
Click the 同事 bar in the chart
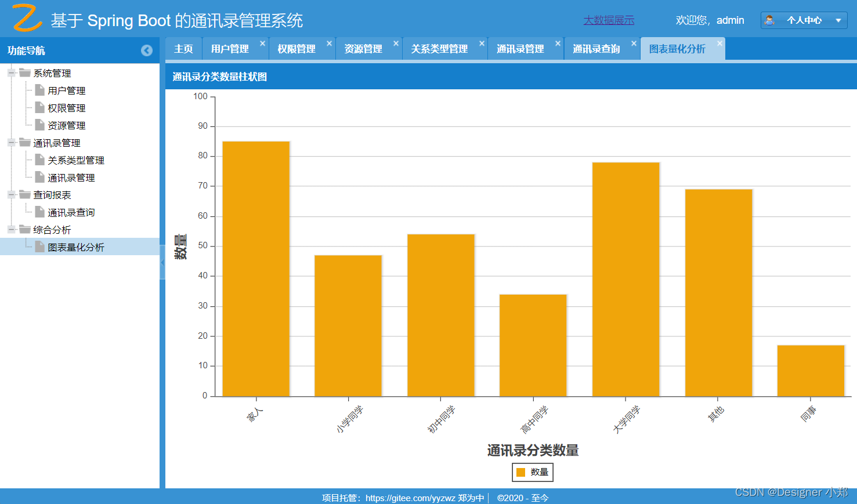[x=811, y=371]
